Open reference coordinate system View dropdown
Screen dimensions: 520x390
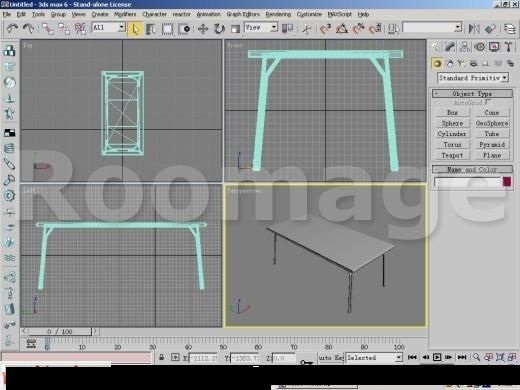(261, 27)
